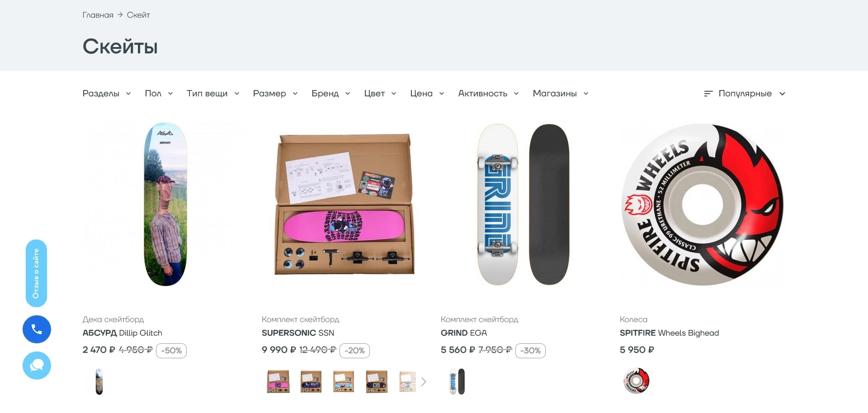Viewport: 868px width, 413px height.
Task: Click the sort lines icon beside Популярные
Action: pyautogui.click(x=708, y=94)
